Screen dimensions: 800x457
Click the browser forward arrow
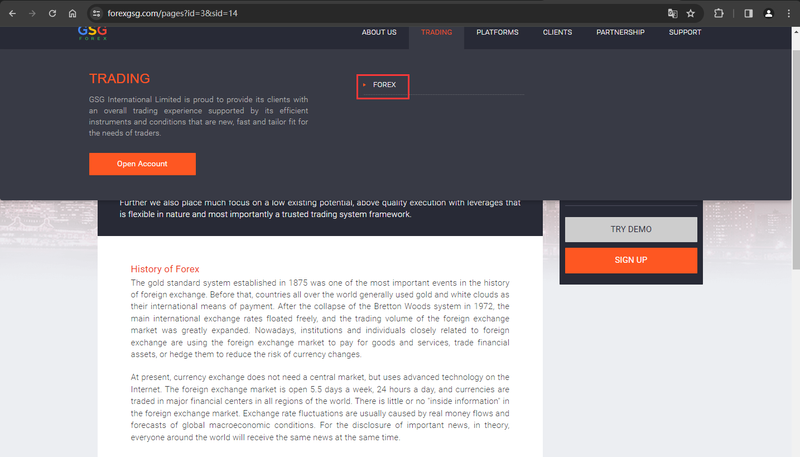(32, 13)
